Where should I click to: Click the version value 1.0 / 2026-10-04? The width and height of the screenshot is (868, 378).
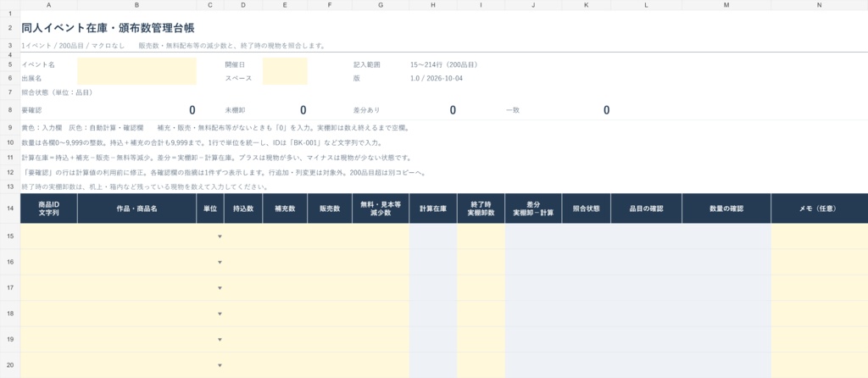click(x=437, y=78)
